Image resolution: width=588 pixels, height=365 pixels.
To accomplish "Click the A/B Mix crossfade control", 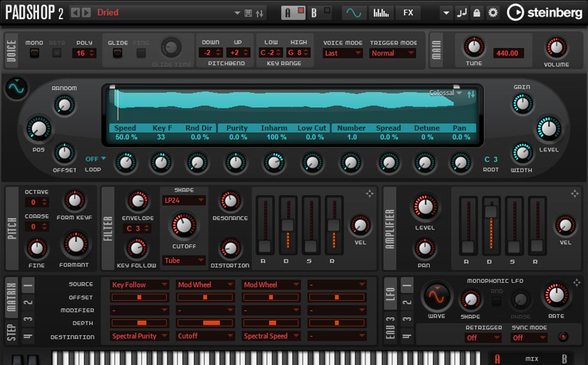I will (532, 359).
